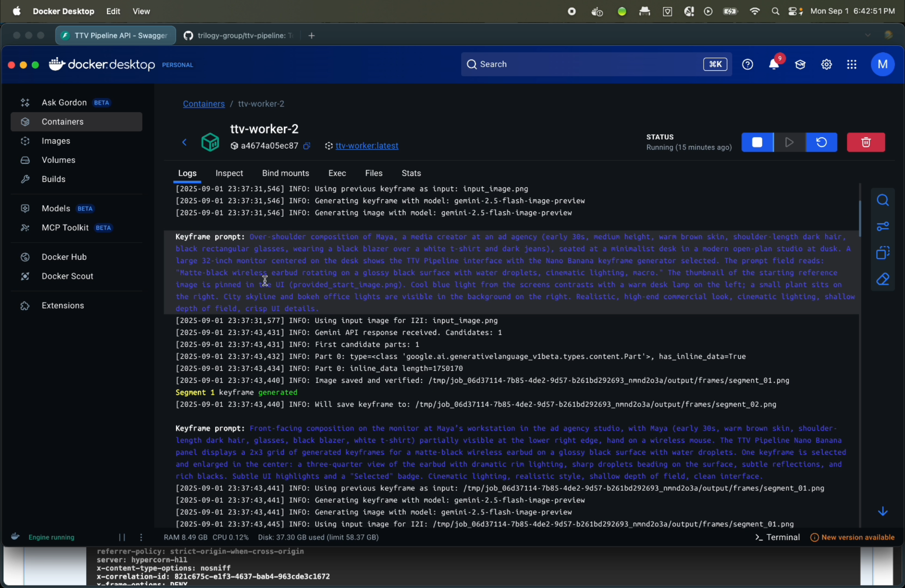Copy container ID a4674a05ec87
Screen dimensions: 905x588
coord(307,146)
